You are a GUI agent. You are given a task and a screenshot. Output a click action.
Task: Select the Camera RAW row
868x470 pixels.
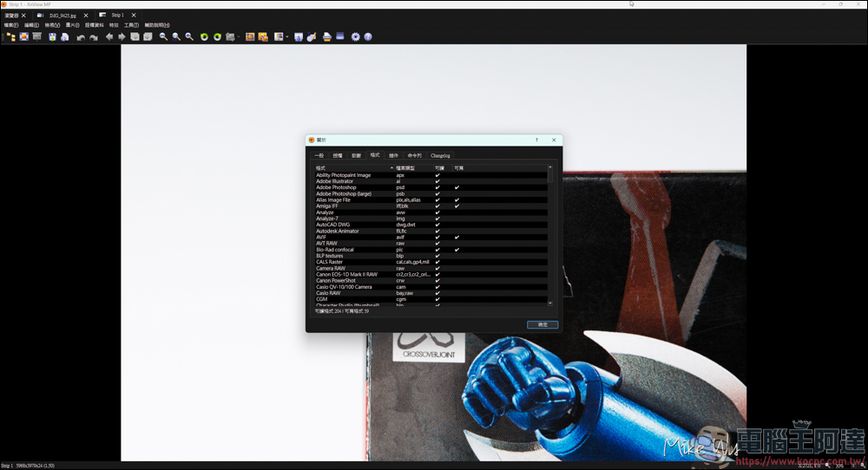[x=431, y=269]
